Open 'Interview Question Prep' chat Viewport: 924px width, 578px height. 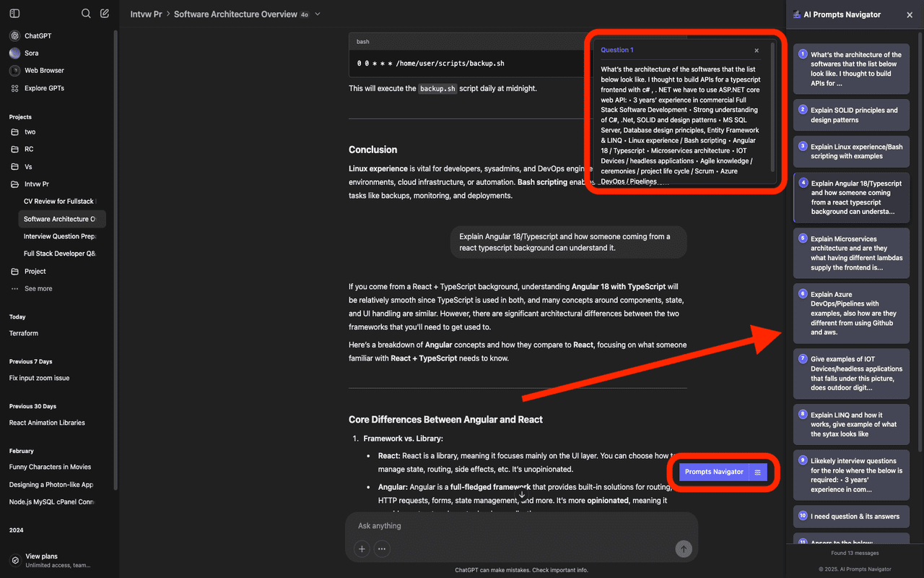coord(60,236)
